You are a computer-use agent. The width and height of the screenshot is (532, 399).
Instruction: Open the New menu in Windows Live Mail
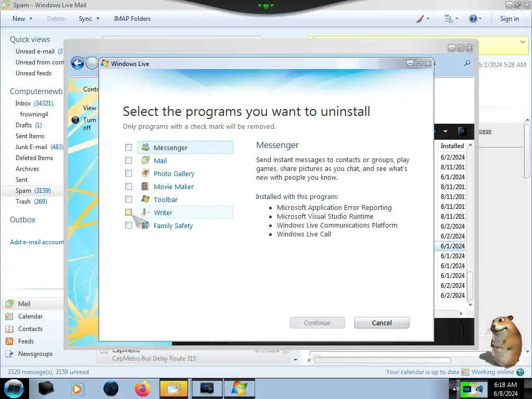click(x=19, y=19)
